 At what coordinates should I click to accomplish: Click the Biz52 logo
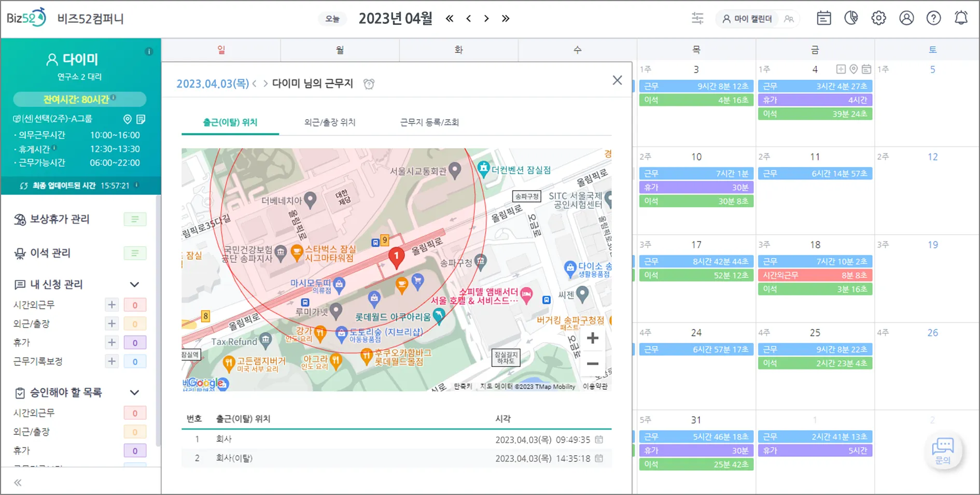pyautogui.click(x=26, y=18)
